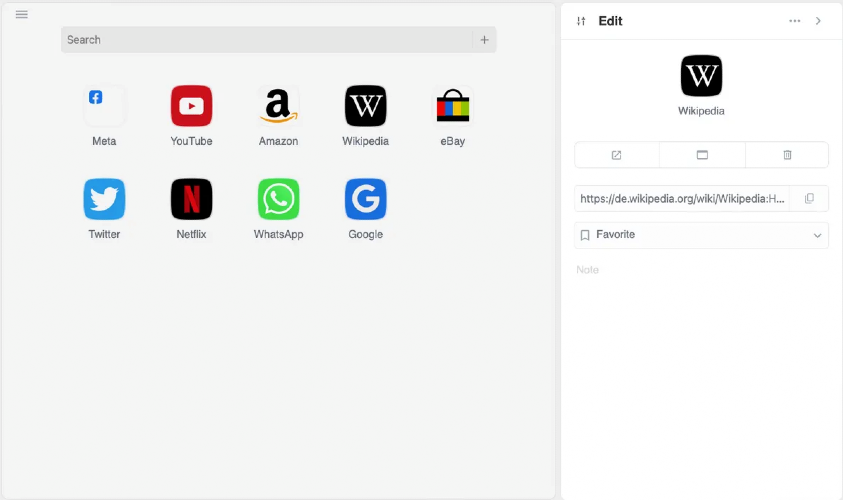Click the Search input field
This screenshot has height=500, width=843.
267,40
